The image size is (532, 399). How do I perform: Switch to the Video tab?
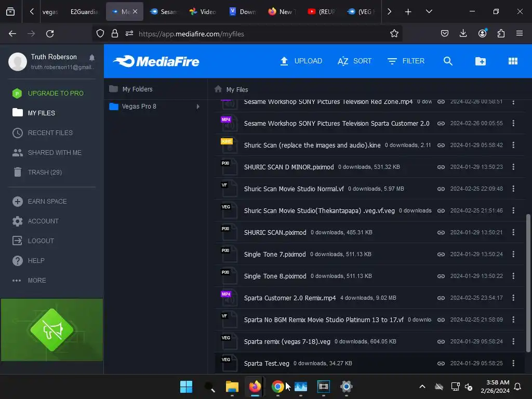[203, 11]
